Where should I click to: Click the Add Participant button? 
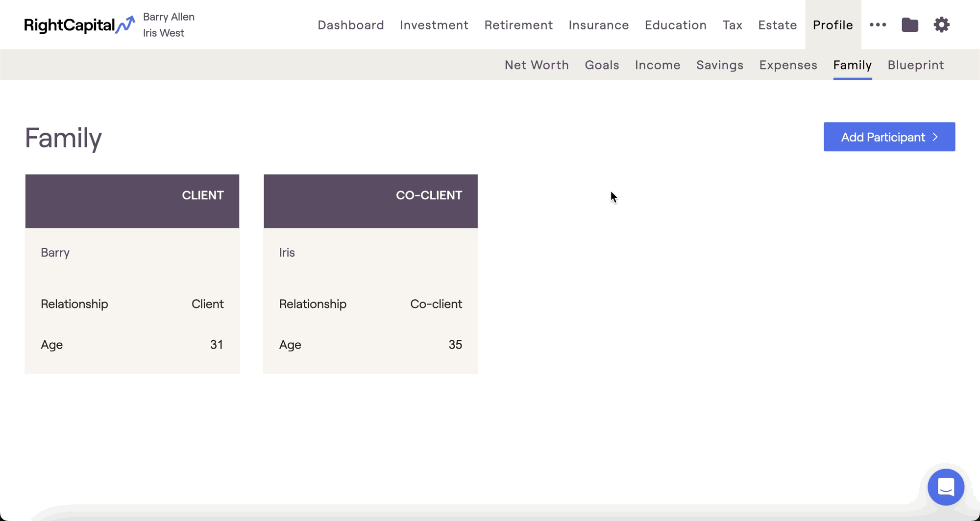(x=889, y=137)
